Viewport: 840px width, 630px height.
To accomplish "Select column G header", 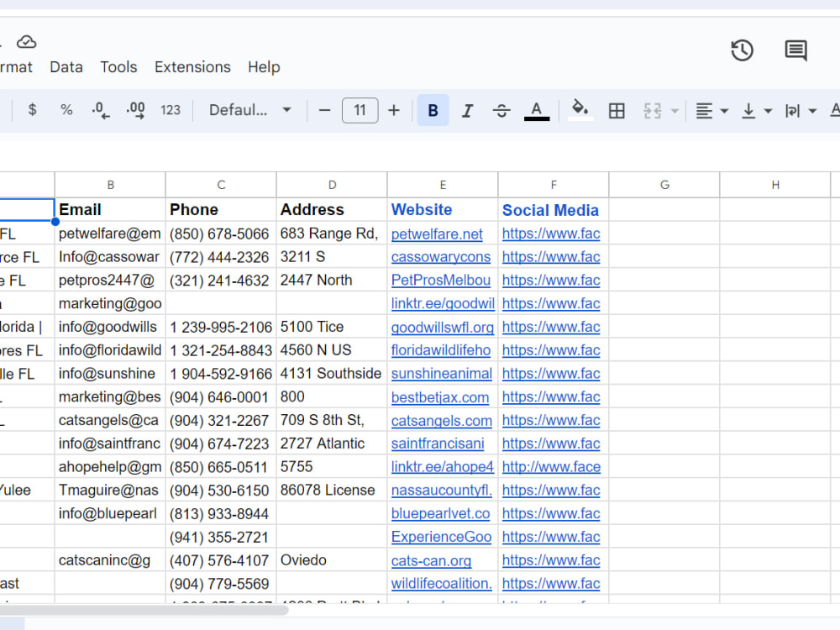I will [x=664, y=185].
